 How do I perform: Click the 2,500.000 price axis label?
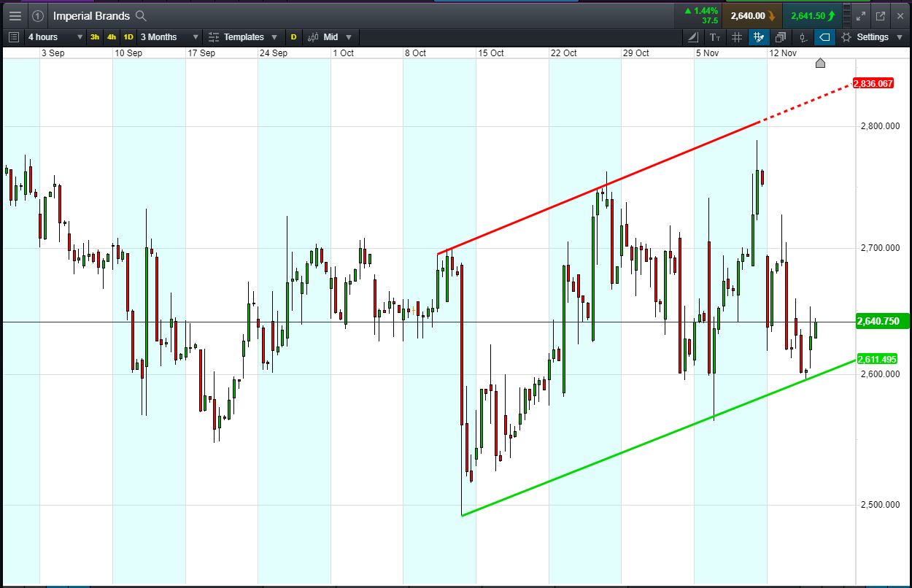click(879, 504)
